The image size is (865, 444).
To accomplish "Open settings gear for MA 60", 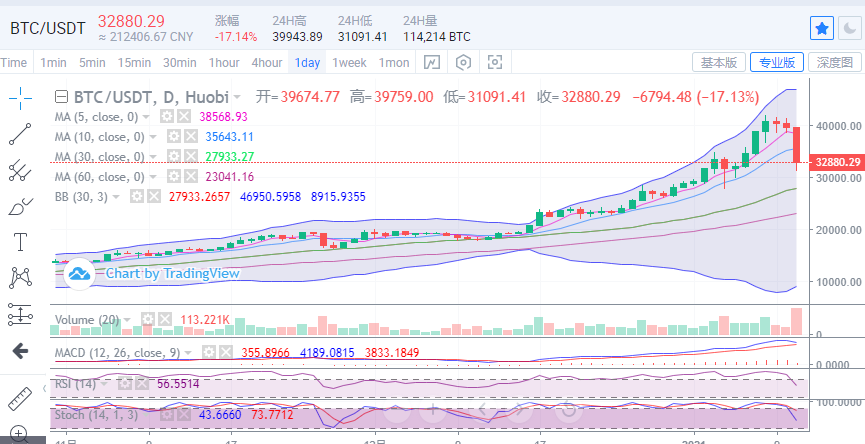I will click(x=174, y=176).
